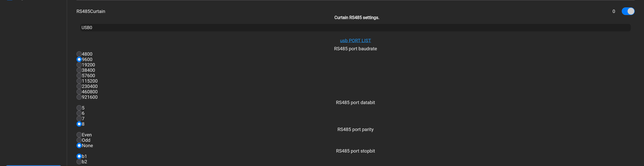The width and height of the screenshot is (644, 166).
Task: Select the 460800 baudrate option
Action: [79, 92]
